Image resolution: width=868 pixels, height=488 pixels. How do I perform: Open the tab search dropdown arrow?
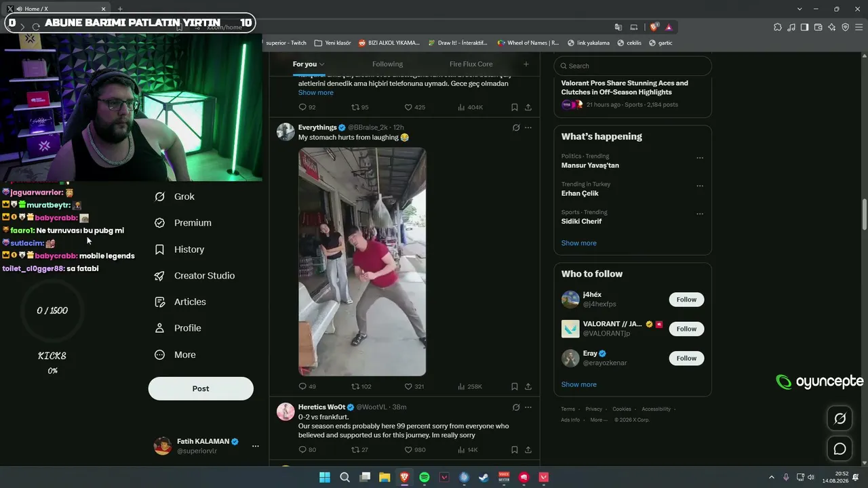click(800, 9)
